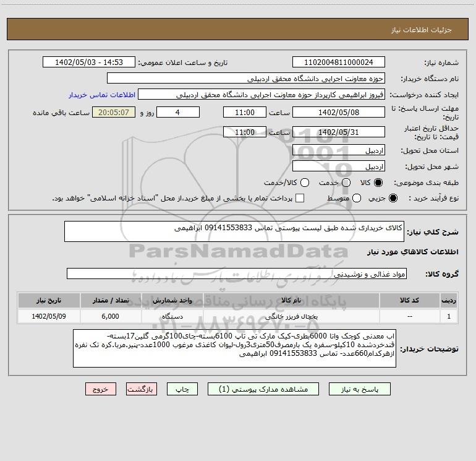Click the ردیف column header
The image size is (476, 461).
coord(449,300)
